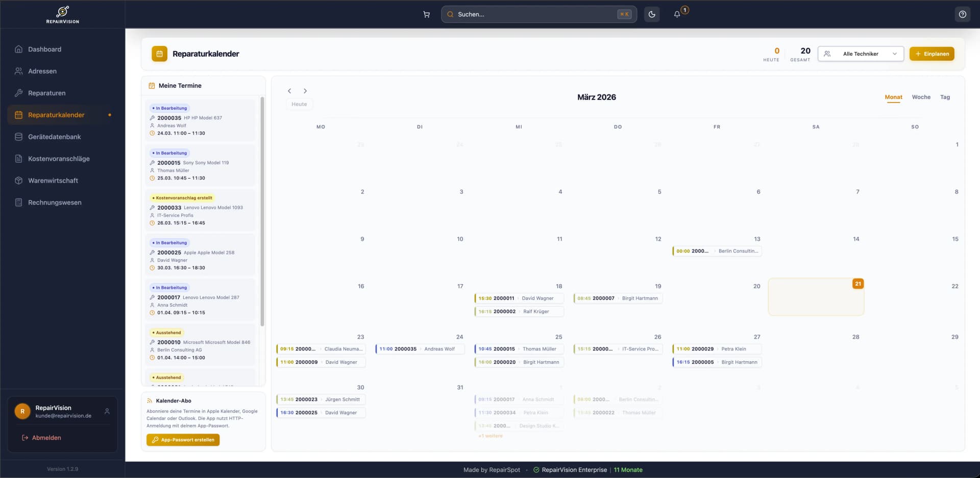The image size is (980, 478).
Task: Select the Kostenvoranschläge document icon
Action: [x=18, y=159]
